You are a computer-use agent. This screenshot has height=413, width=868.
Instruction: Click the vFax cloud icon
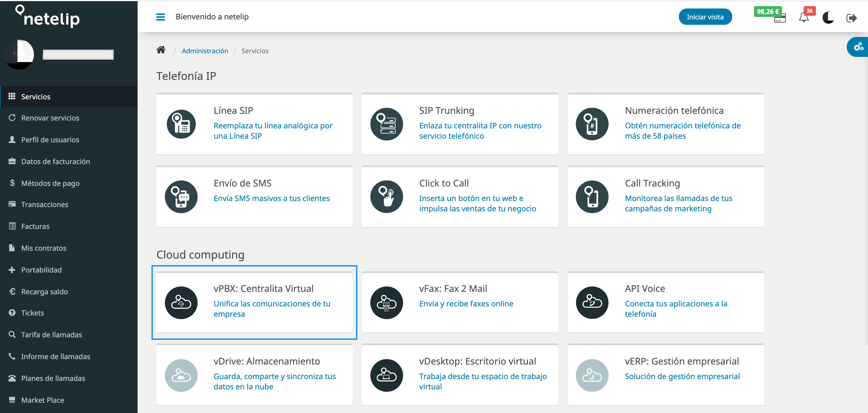[386, 303]
